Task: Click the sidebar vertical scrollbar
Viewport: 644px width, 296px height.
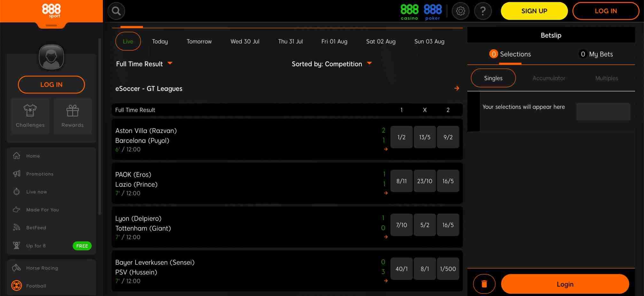Action: [x=100, y=126]
